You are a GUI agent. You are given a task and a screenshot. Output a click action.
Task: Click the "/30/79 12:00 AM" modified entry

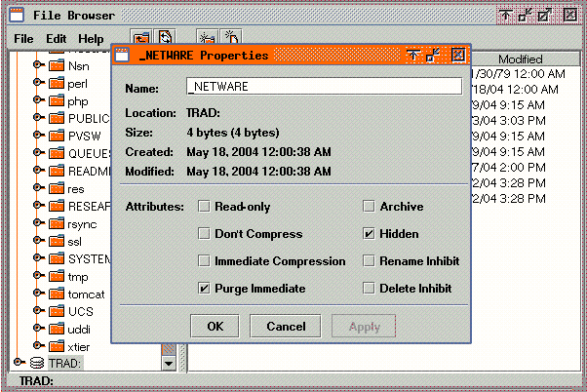(519, 74)
